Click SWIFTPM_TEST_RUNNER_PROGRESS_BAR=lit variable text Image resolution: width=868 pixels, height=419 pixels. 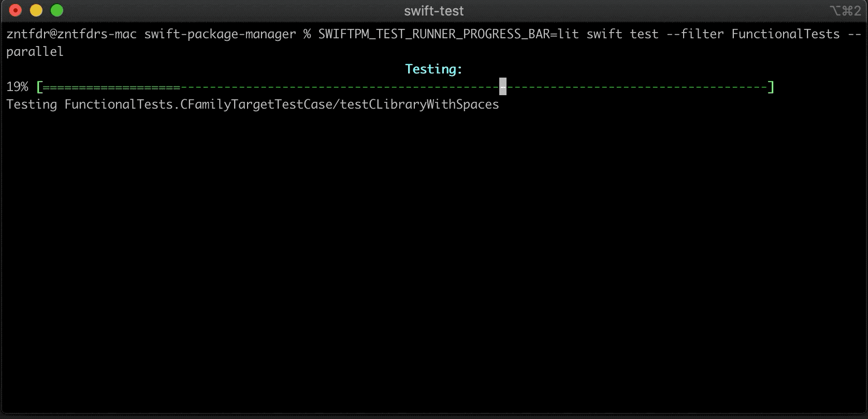449,35
